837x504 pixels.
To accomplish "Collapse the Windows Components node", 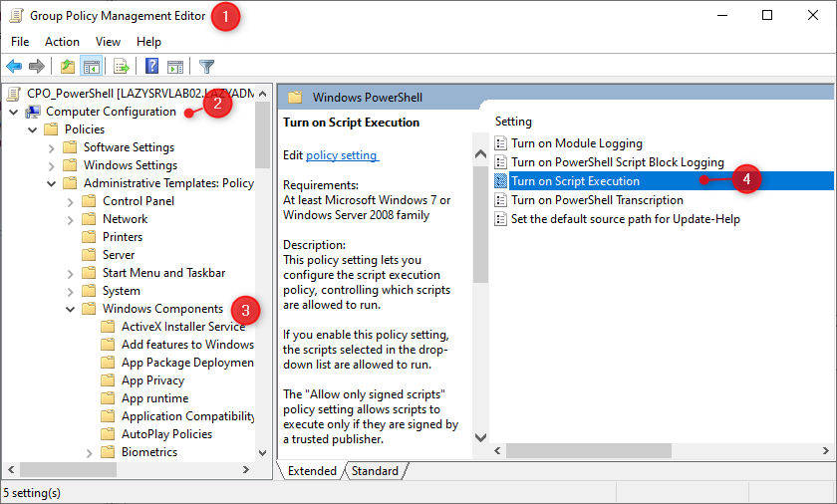I will [70, 310].
